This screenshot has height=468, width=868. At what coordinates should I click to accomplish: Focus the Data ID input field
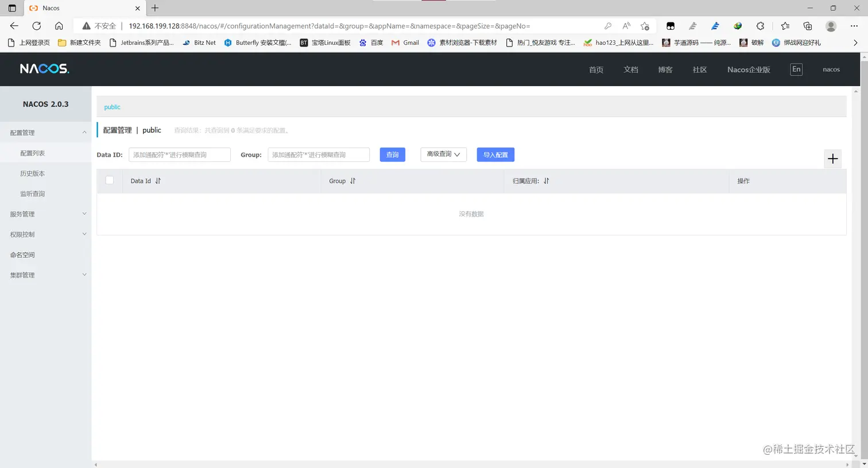[180, 154]
